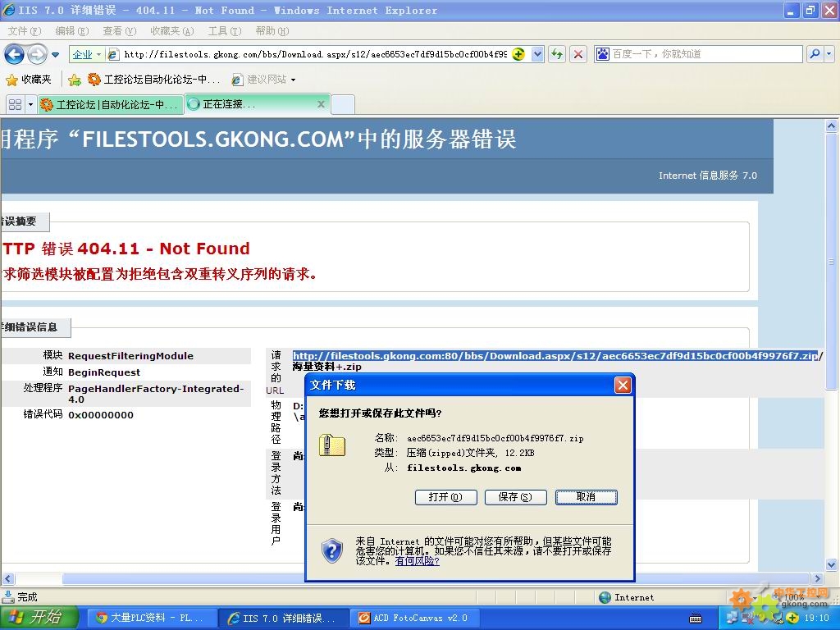Click the add-to-favorites-bar star icon

point(75,80)
